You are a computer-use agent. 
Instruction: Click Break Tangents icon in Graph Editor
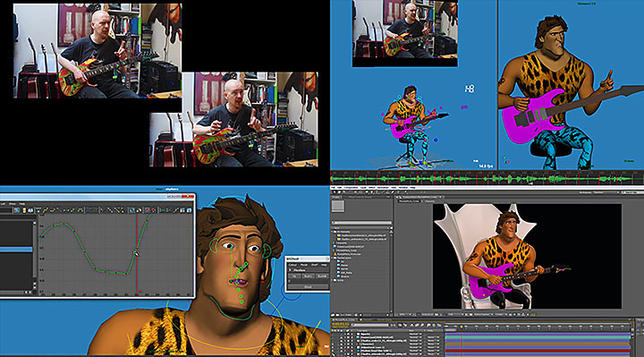(x=104, y=209)
